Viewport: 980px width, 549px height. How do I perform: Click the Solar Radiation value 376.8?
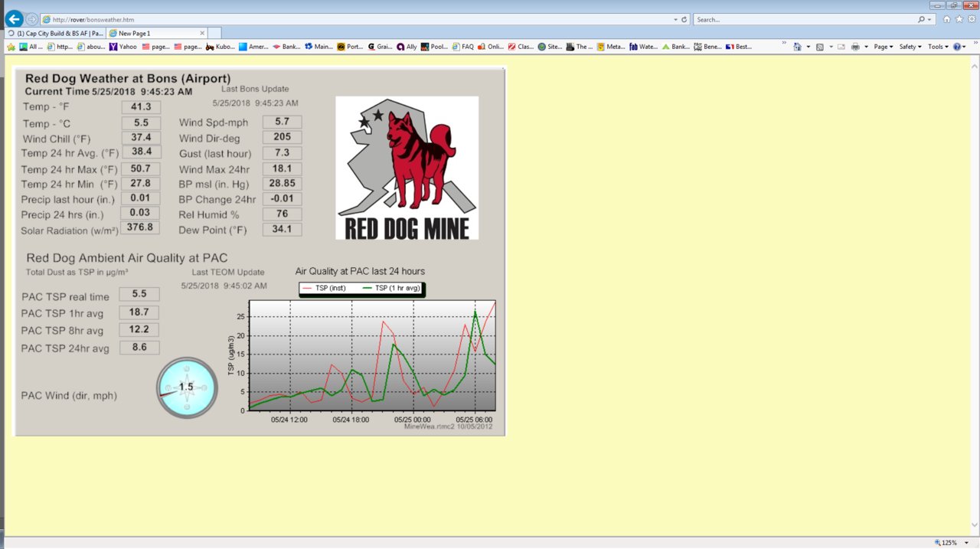[x=139, y=227]
